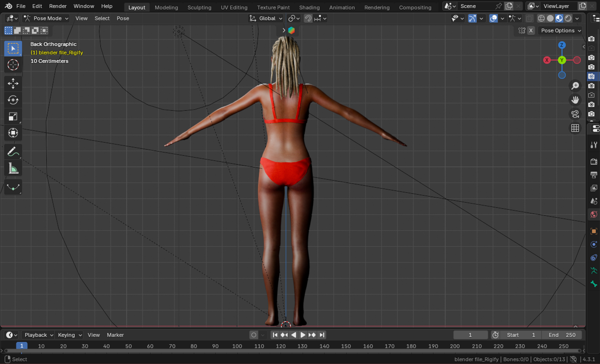Select the Select Box tool
Viewport: 600px width, 364px height.
[13, 48]
